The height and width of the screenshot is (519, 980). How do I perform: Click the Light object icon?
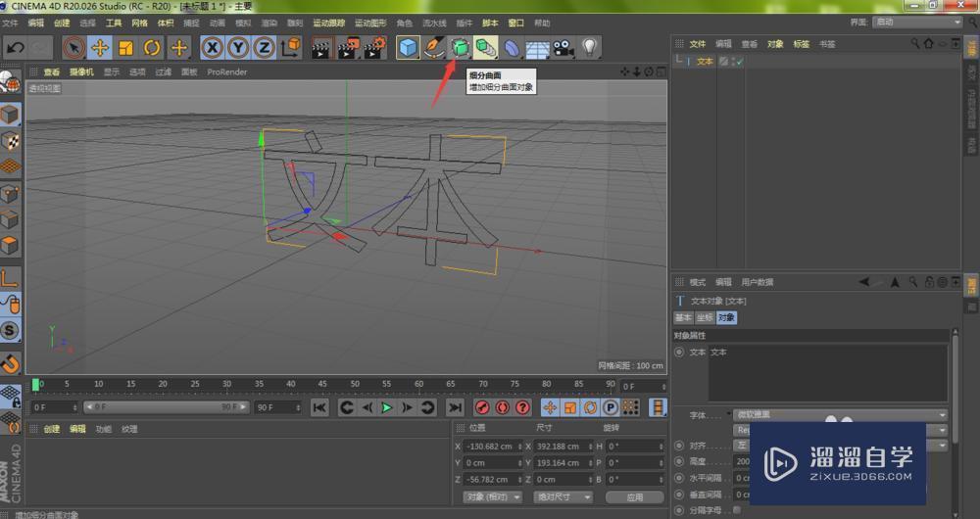click(x=589, y=47)
